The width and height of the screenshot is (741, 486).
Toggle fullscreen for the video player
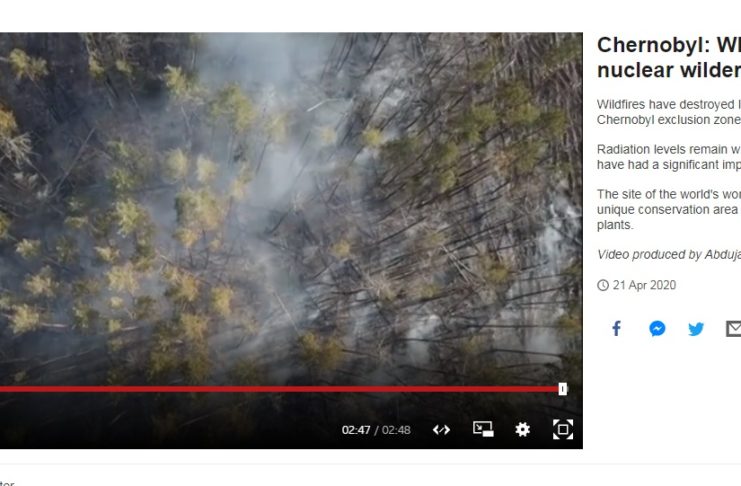point(563,429)
